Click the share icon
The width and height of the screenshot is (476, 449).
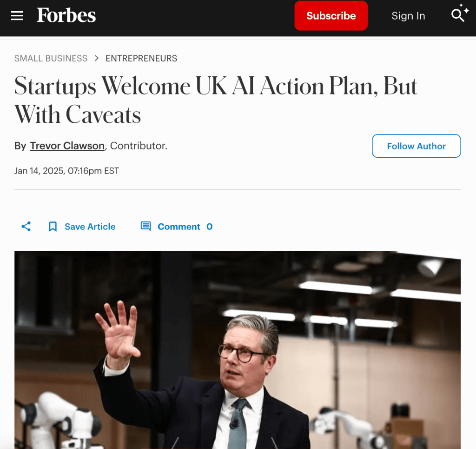(x=26, y=227)
